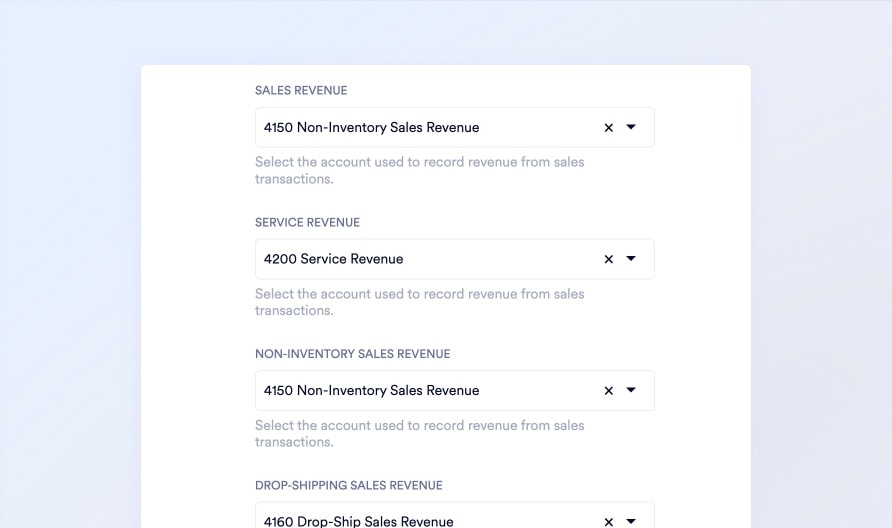892x528 pixels.
Task: Click the NON-INVENTORY SALES REVENUE label
Action: [353, 354]
